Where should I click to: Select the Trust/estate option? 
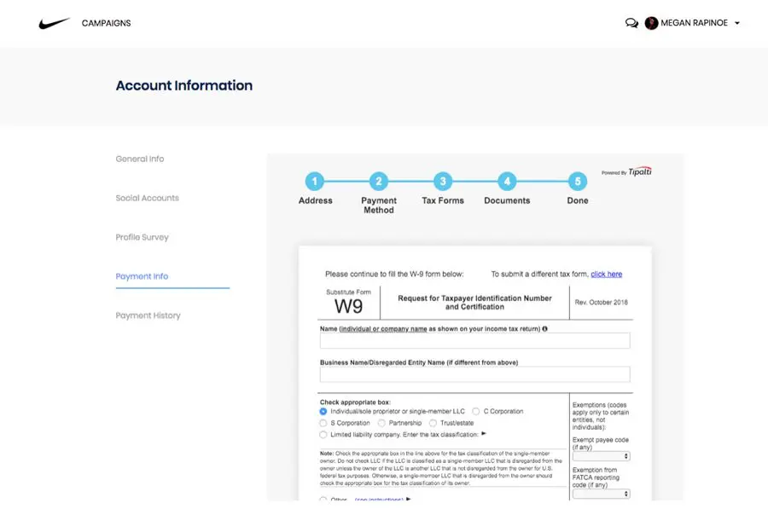coord(432,423)
